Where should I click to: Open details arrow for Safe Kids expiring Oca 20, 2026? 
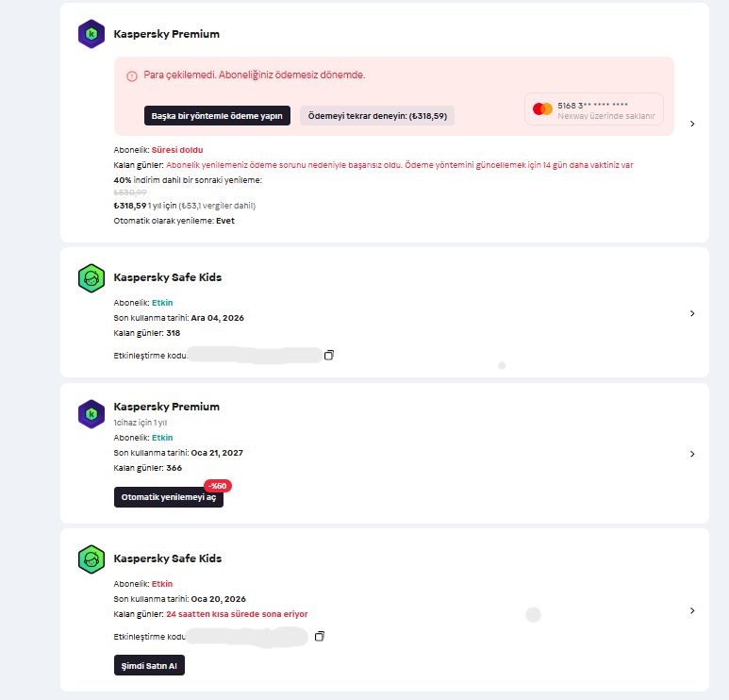692,610
